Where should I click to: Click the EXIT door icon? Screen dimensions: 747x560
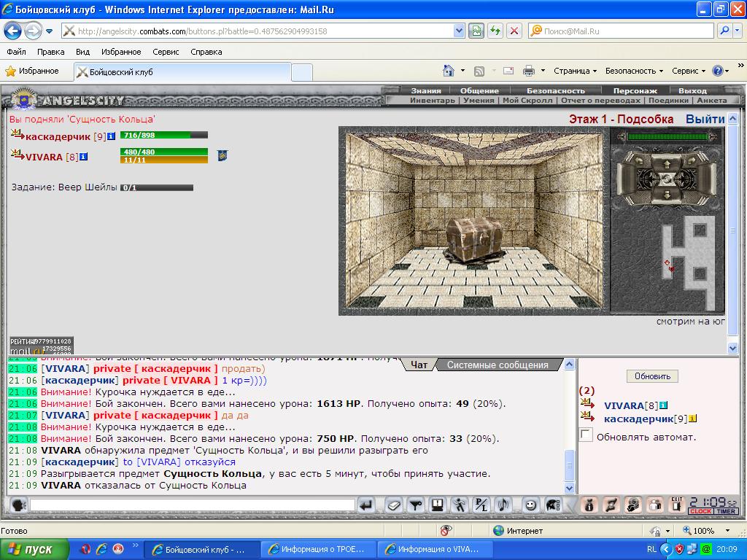pos(676,505)
